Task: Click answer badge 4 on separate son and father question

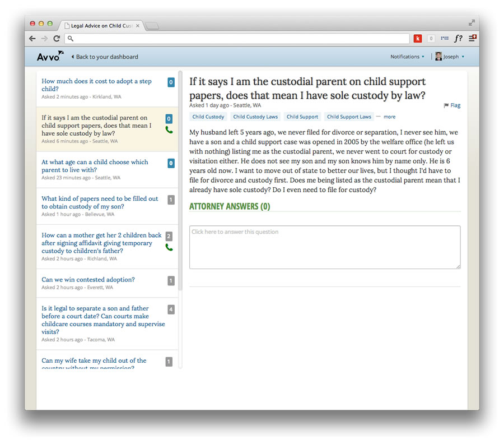Action: pyautogui.click(x=171, y=309)
